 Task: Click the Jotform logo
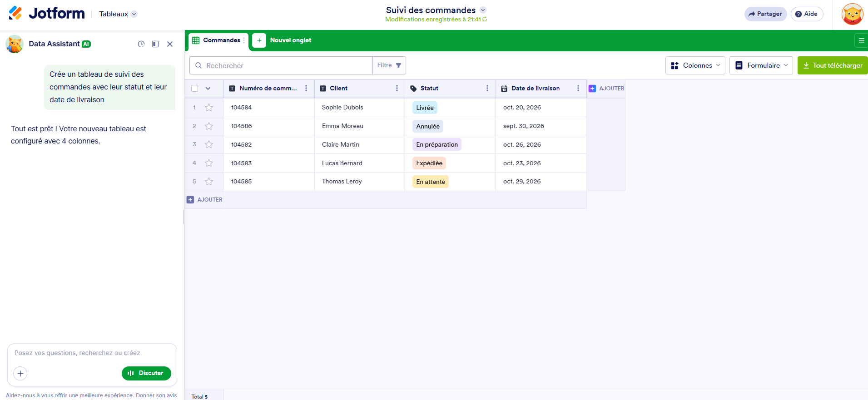[47, 13]
